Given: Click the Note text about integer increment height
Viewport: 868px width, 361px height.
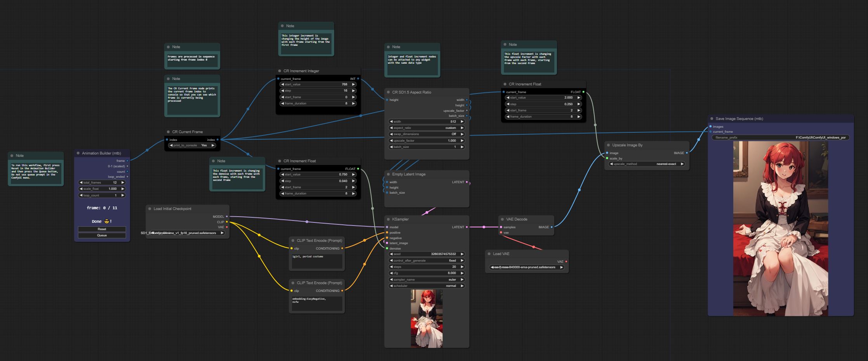Looking at the screenshot, I should click(306, 40).
